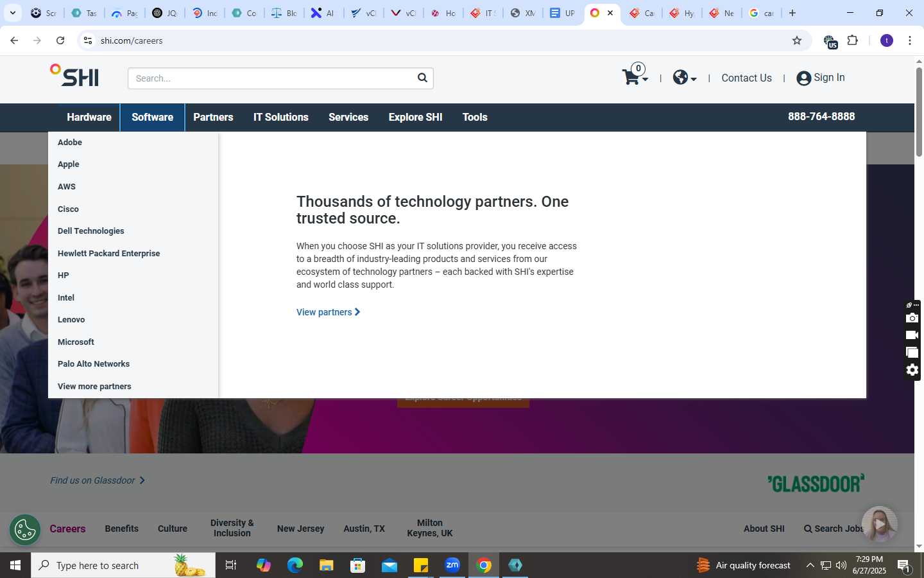Bookmark this page with the star icon
924x578 pixels.
pos(797,40)
